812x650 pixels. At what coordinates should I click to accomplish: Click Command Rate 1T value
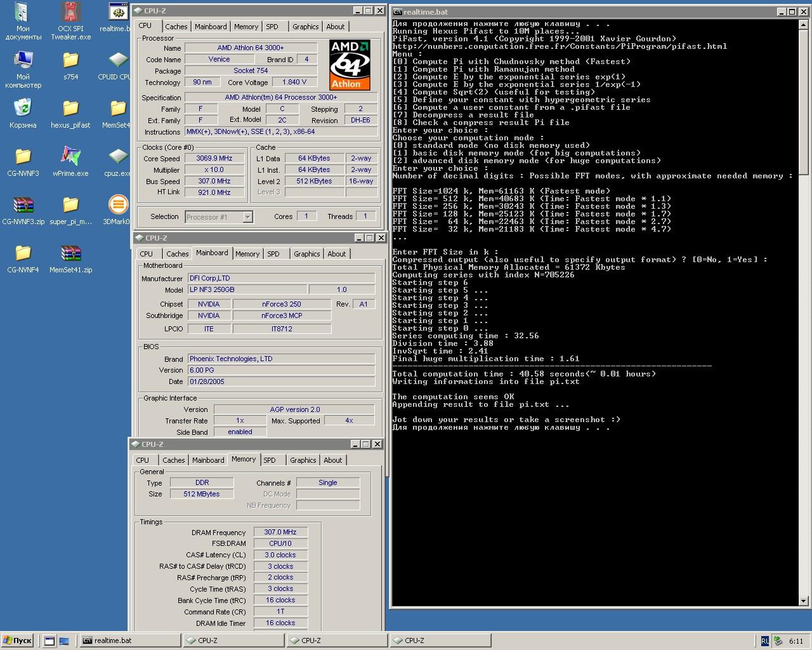(280, 611)
